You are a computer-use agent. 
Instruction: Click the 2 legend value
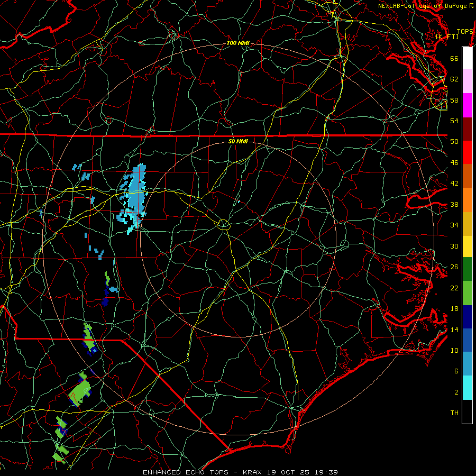[x=456, y=392]
